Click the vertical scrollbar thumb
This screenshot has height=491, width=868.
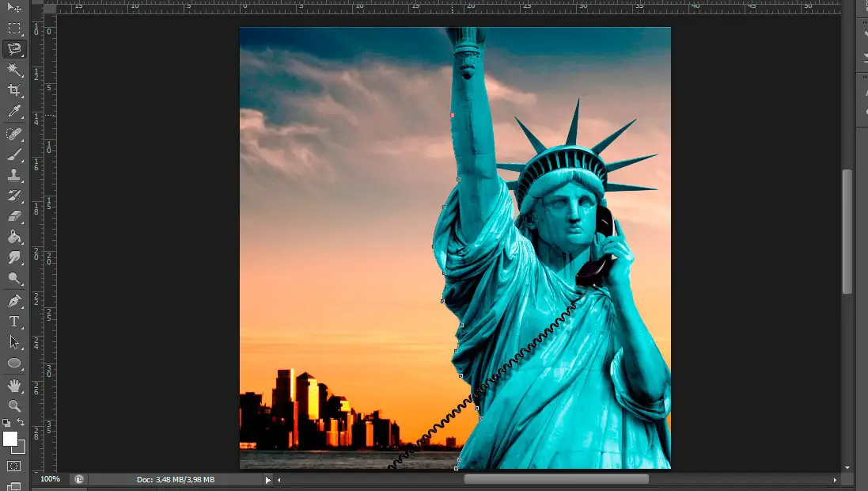tap(847, 232)
